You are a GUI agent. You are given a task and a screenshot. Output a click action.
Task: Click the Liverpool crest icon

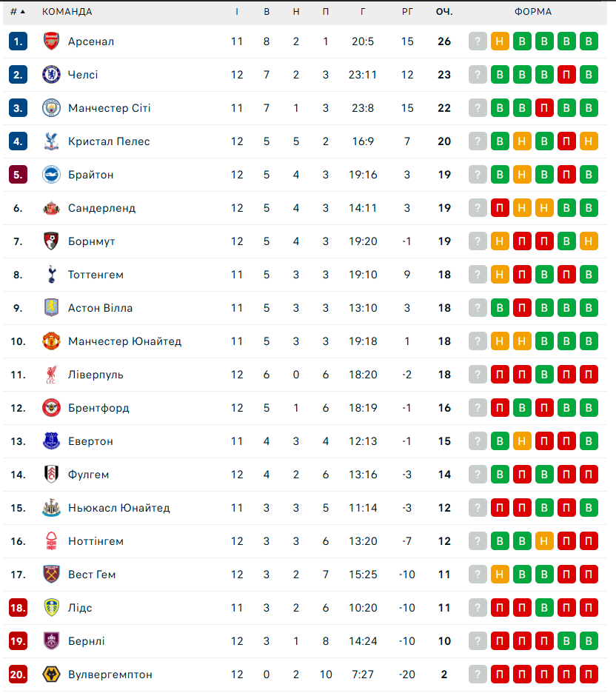[x=51, y=375]
